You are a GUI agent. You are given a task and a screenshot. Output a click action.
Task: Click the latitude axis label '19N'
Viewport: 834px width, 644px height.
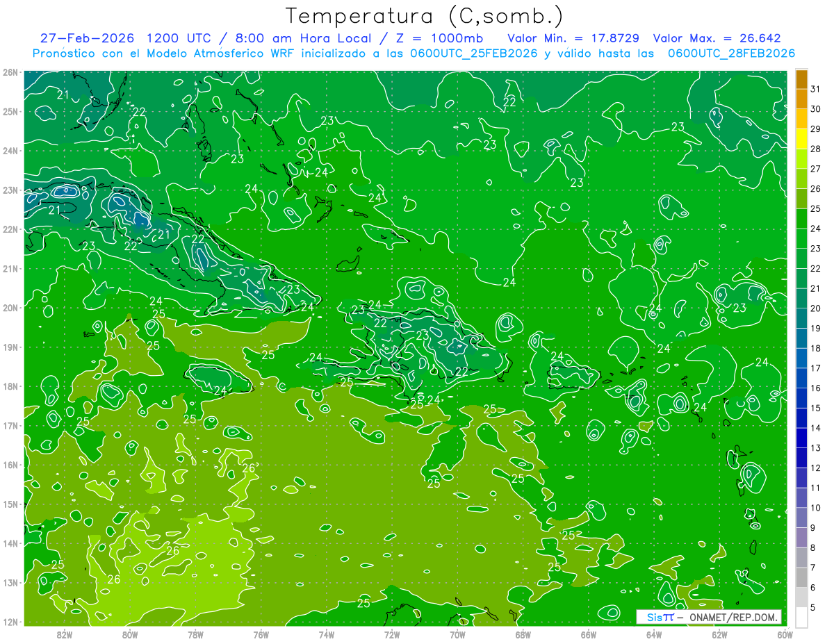click(10, 347)
